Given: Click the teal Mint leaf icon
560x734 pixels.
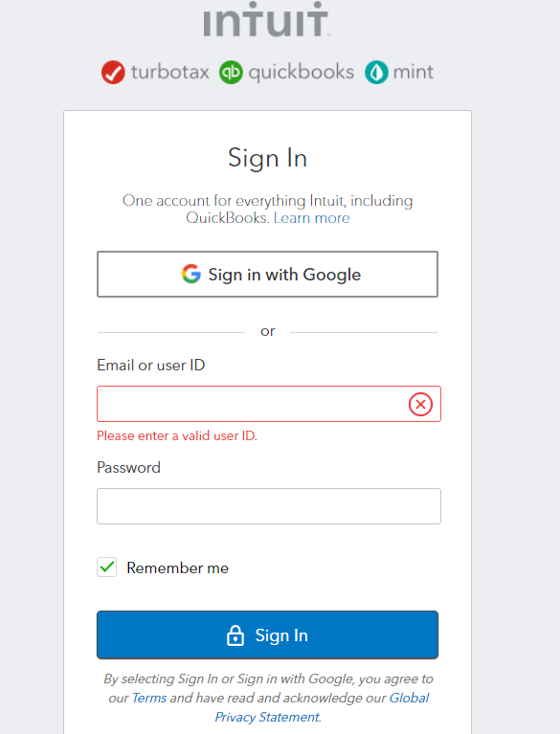Looking at the screenshot, I should 376,72.
